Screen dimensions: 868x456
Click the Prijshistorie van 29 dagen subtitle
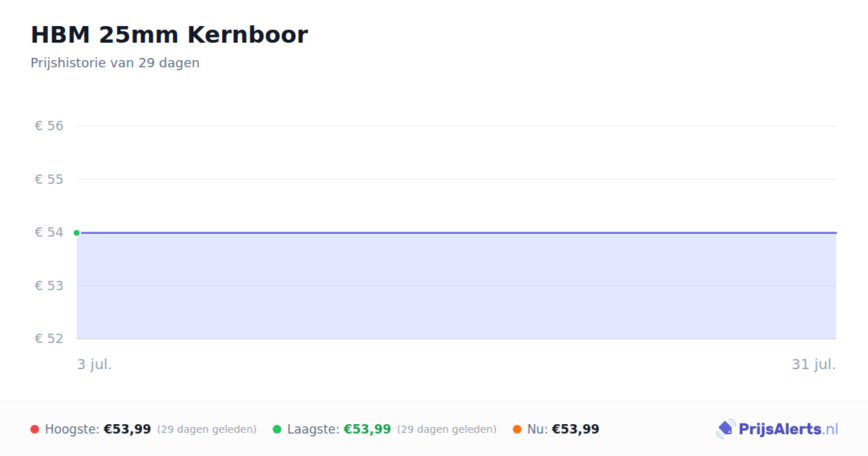click(115, 63)
